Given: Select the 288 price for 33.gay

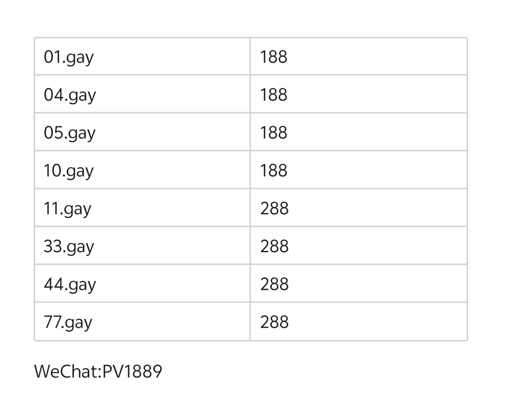Looking at the screenshot, I should coord(274,247).
